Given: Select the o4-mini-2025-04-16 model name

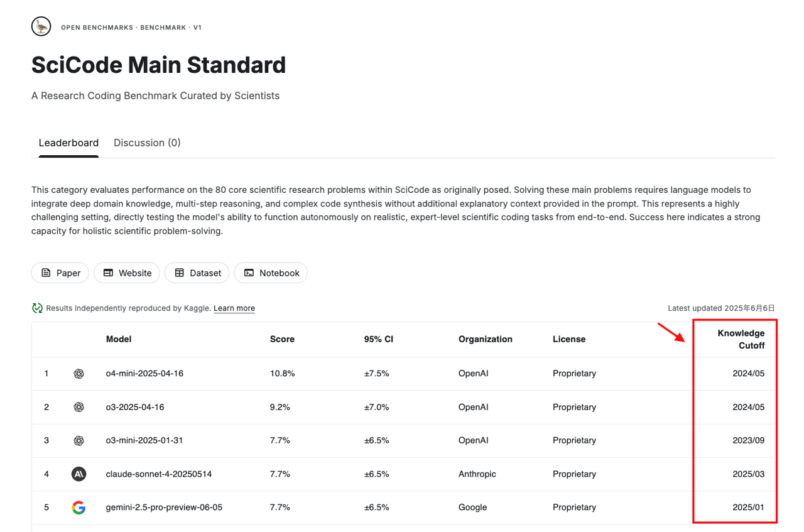Looking at the screenshot, I should [x=144, y=374].
